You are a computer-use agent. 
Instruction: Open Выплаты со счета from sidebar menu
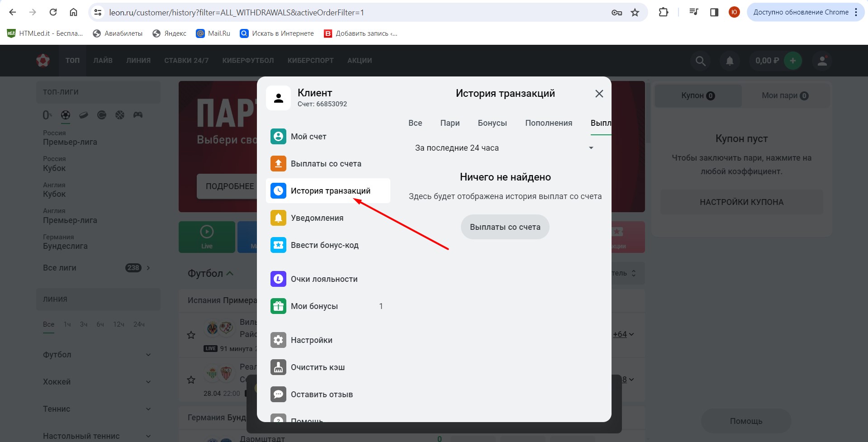tap(326, 164)
